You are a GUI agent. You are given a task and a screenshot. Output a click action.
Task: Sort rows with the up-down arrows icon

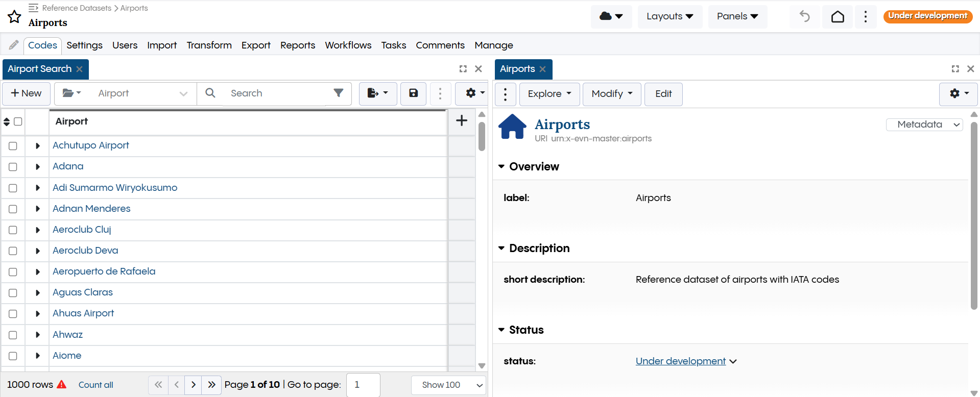pos(7,121)
